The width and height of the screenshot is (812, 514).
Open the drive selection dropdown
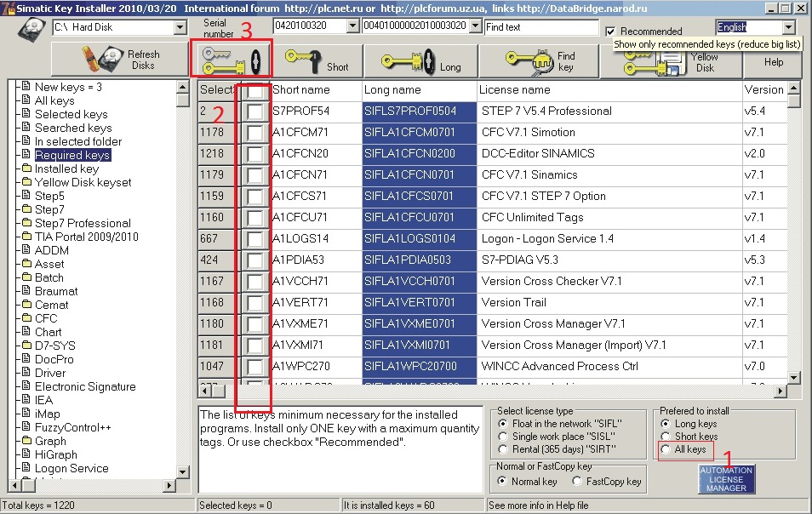pyautogui.click(x=180, y=27)
